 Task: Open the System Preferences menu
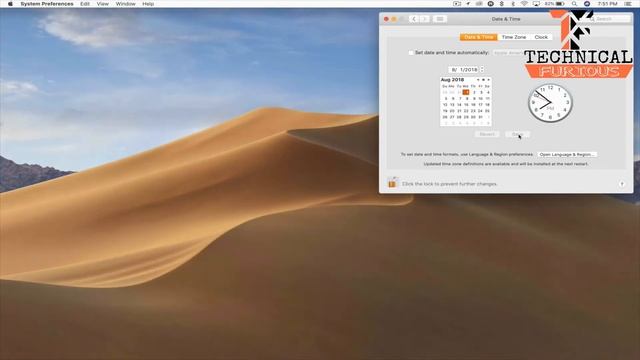pos(47,4)
